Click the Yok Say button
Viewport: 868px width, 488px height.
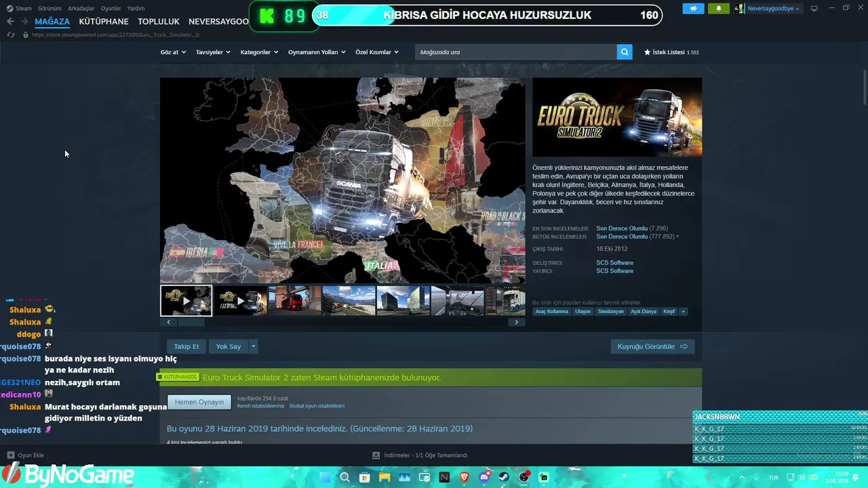point(229,346)
